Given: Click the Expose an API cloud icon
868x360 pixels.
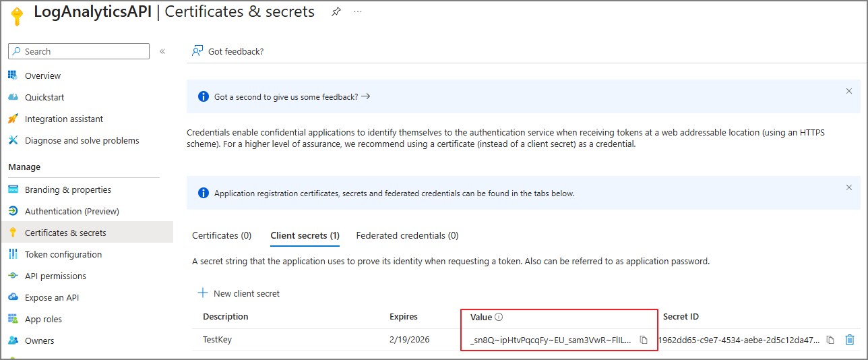Looking at the screenshot, I should 13,297.
